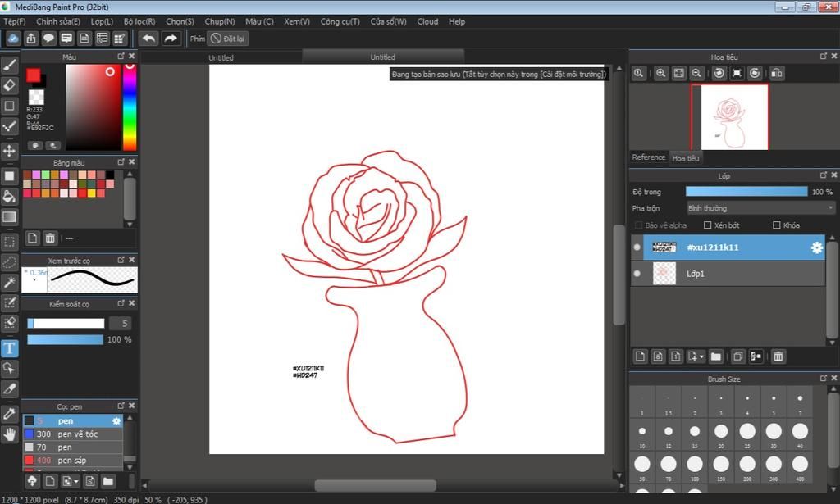This screenshot has width=840, height=504.
Task: Select the 'pen sáp' brush
Action: [x=72, y=460]
